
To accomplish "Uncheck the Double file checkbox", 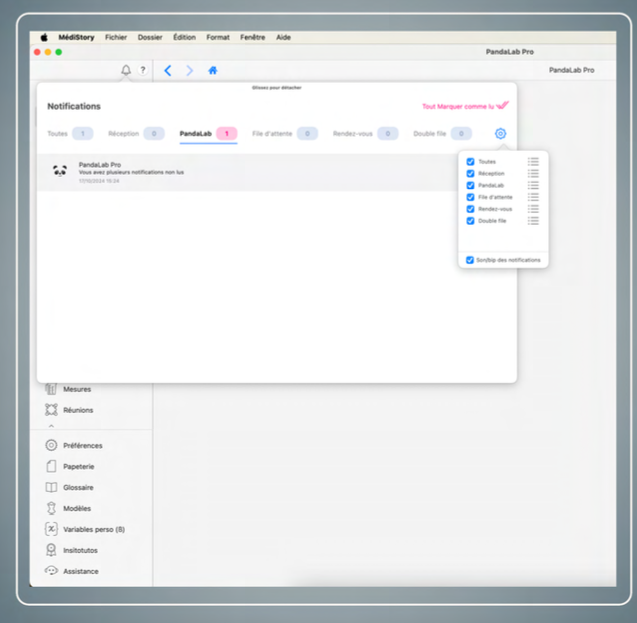I will [x=470, y=221].
